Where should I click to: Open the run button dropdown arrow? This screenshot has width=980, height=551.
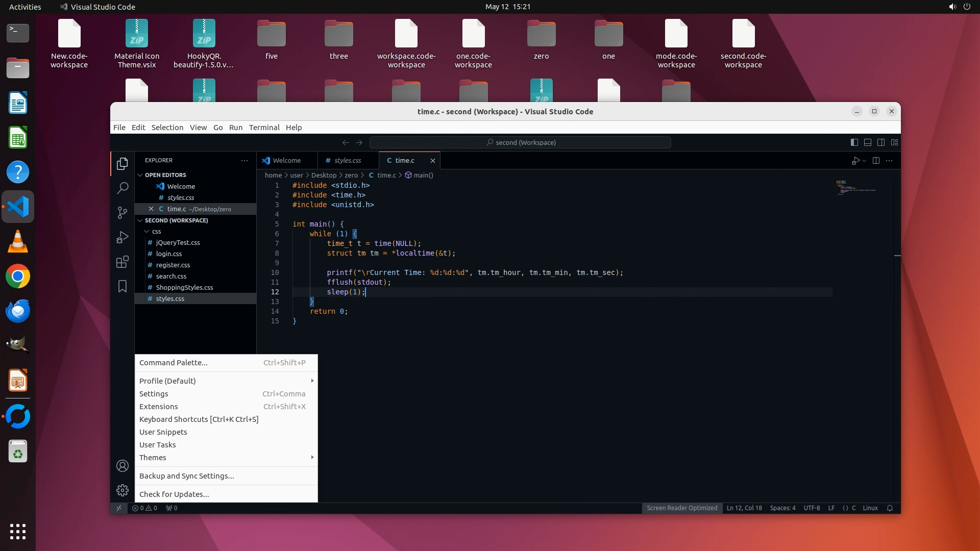click(864, 161)
